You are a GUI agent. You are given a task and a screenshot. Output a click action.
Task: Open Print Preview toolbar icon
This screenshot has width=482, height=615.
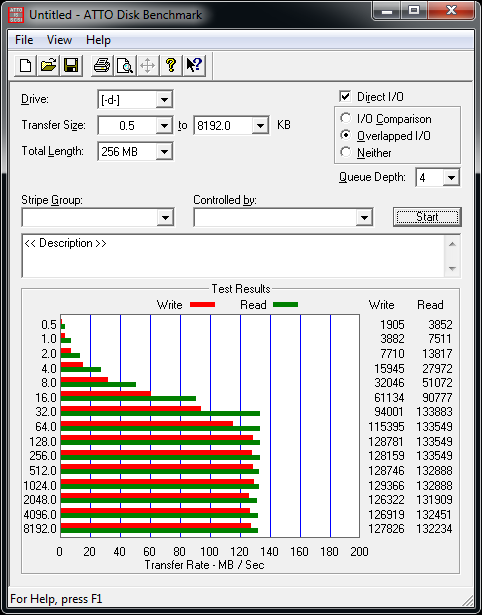click(125, 65)
